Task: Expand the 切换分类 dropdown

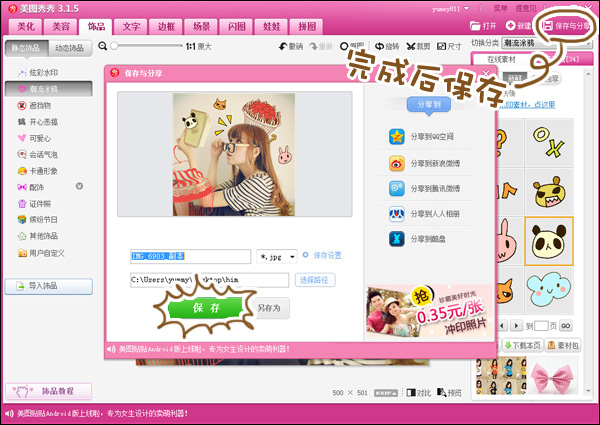Action: [547, 43]
